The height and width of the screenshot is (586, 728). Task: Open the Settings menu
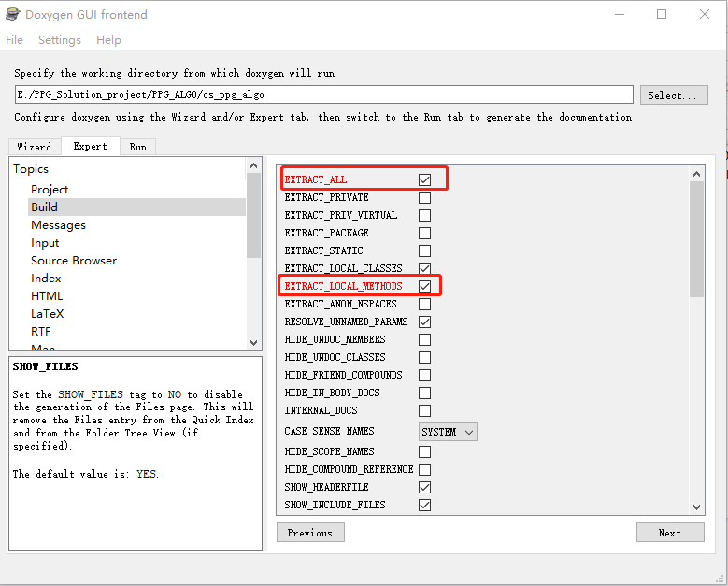pos(60,40)
